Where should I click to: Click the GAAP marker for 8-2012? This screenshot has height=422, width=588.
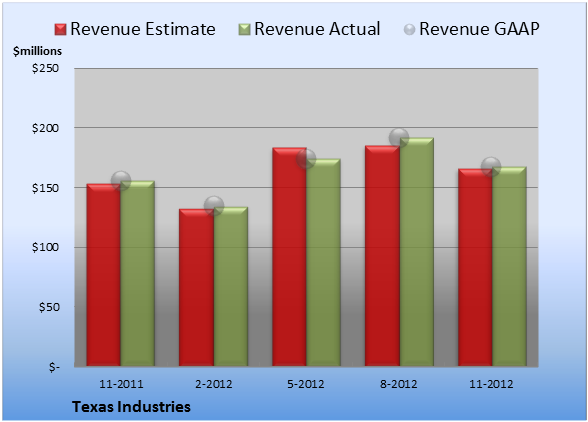[x=399, y=138]
